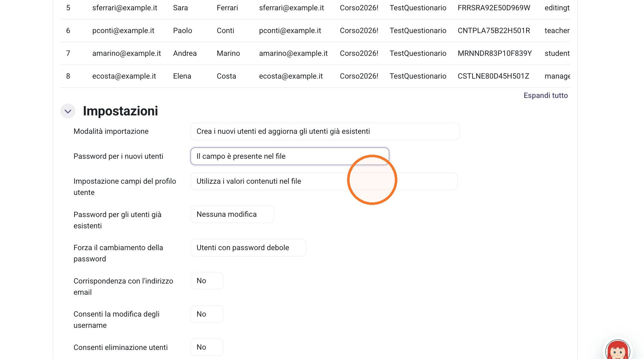Click the surname Costa cell
Viewport: 644px width, 359px height.
click(226, 76)
